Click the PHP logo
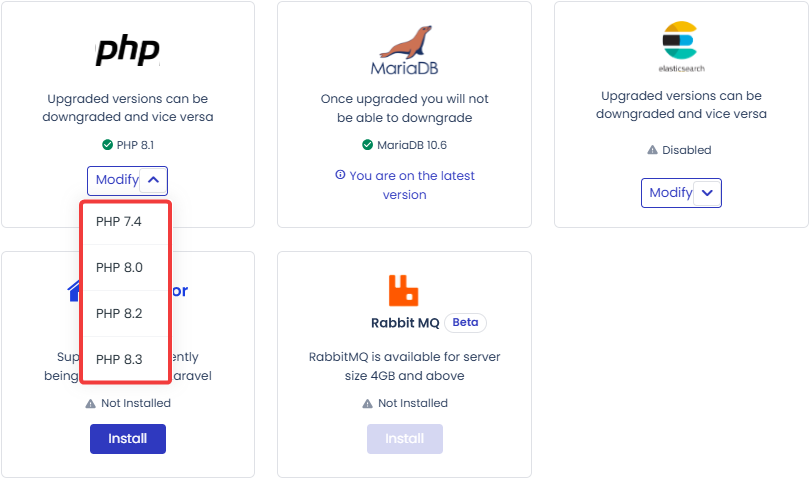810x479 pixels. pyautogui.click(x=128, y=50)
